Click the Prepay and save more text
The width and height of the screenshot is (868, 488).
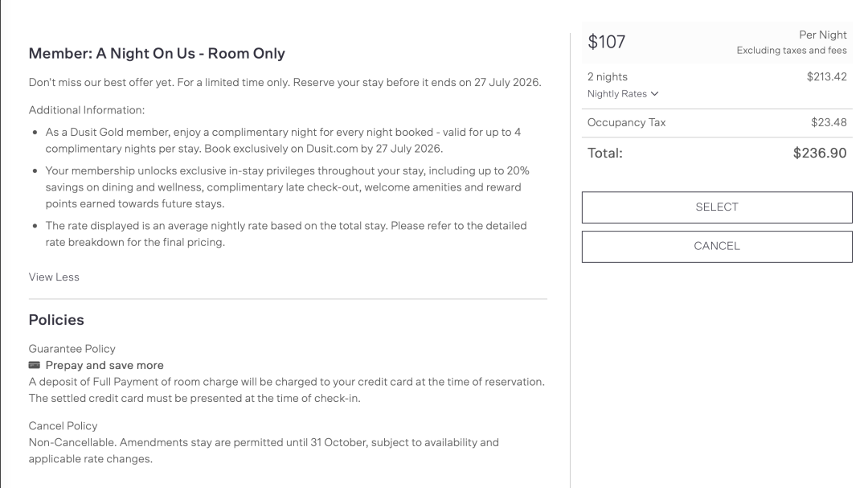tap(104, 365)
